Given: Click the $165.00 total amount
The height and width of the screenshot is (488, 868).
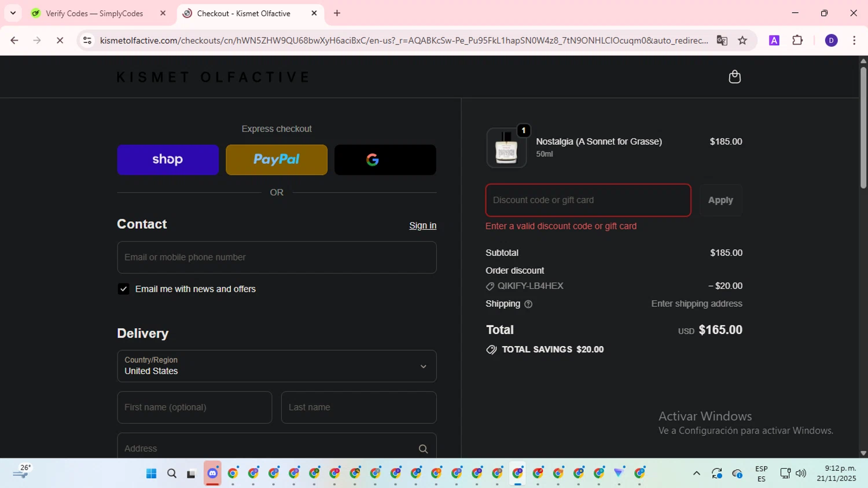Looking at the screenshot, I should (x=720, y=330).
